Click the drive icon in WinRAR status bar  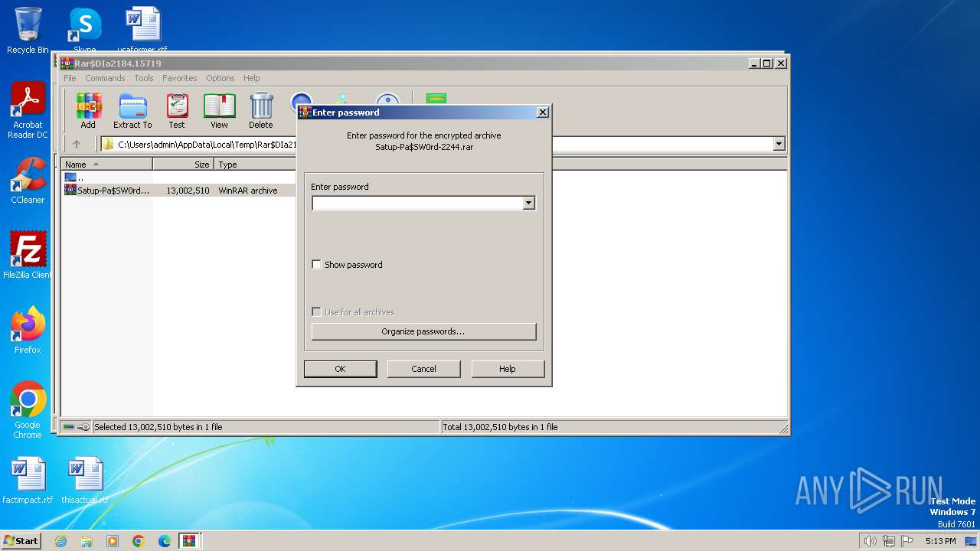click(69, 427)
